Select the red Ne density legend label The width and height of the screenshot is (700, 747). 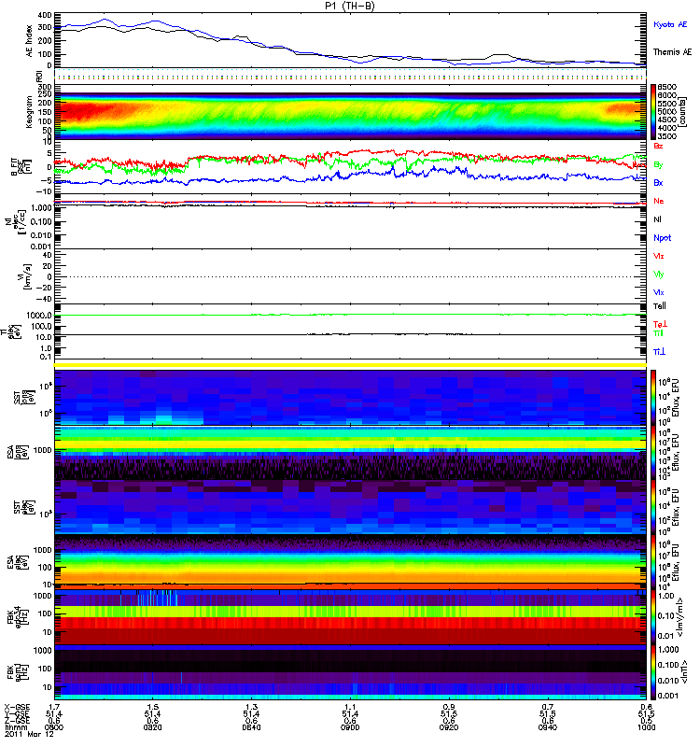tap(659, 201)
